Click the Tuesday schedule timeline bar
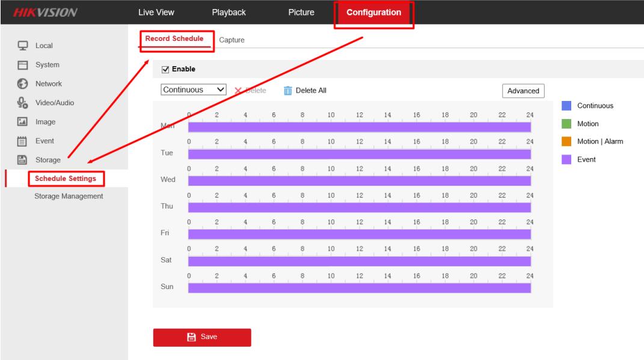The height and width of the screenshot is (360, 644). coord(360,154)
